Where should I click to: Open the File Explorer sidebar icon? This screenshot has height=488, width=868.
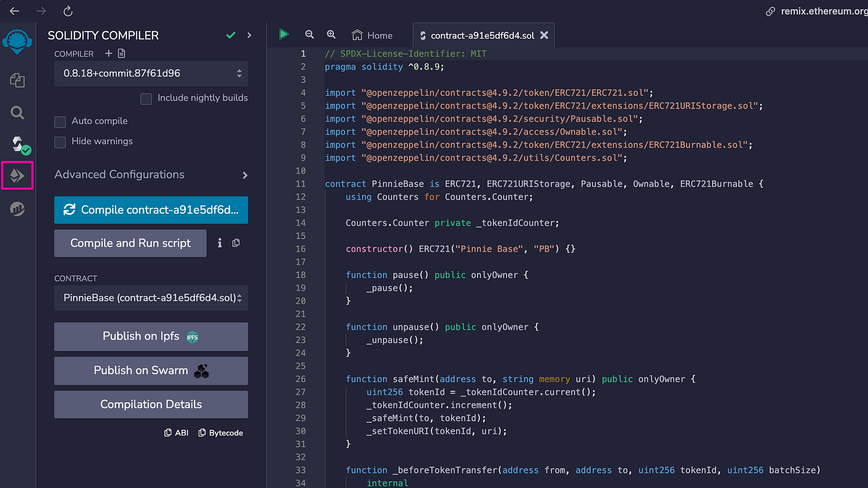17,80
